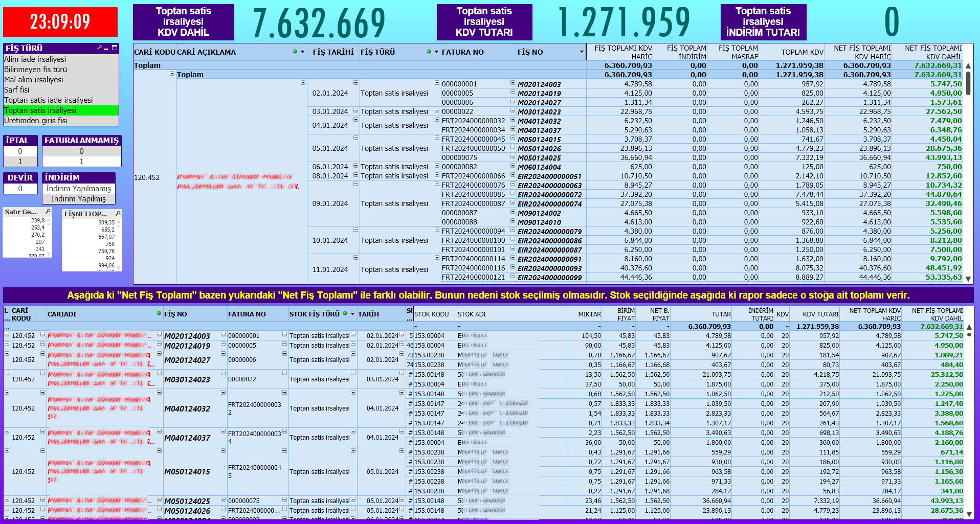Select value 0 in FATURALANMAMIŞ filter
Viewport: 980px width, 524px height.
(81, 151)
